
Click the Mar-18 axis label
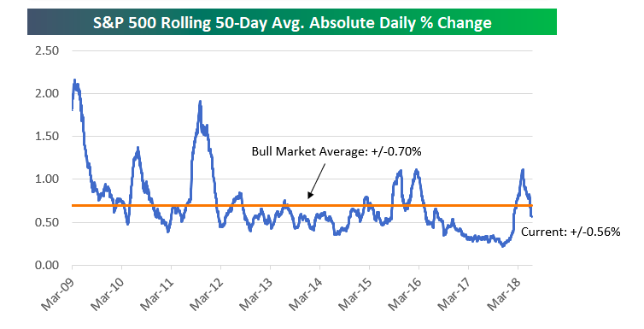(504, 293)
